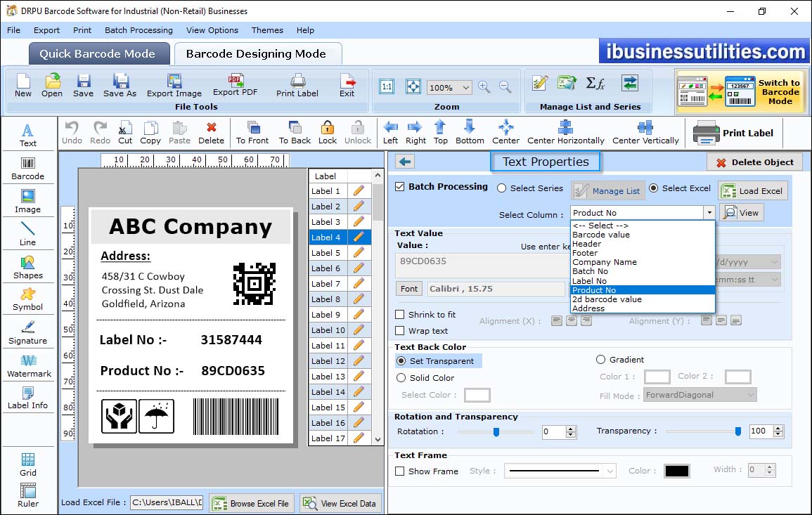Viewport: 812px width, 515px height.
Task: Click the Delete toolbar icon
Action: pyautogui.click(x=212, y=133)
